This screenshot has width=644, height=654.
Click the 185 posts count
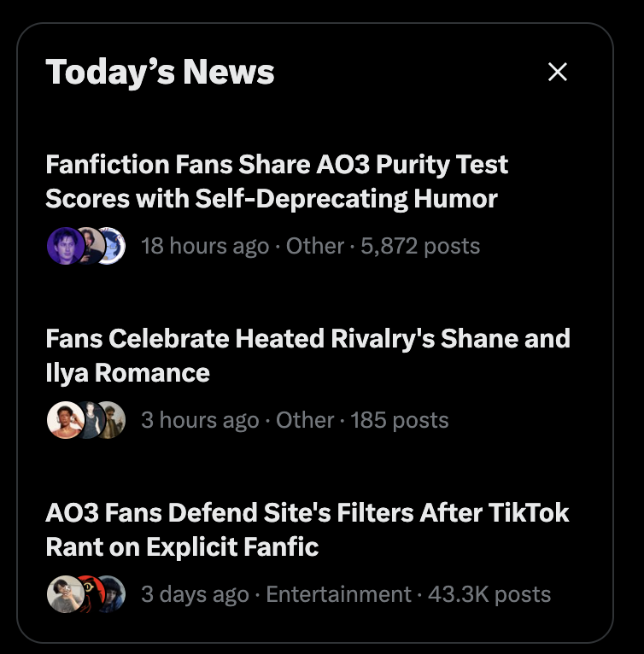tap(400, 420)
